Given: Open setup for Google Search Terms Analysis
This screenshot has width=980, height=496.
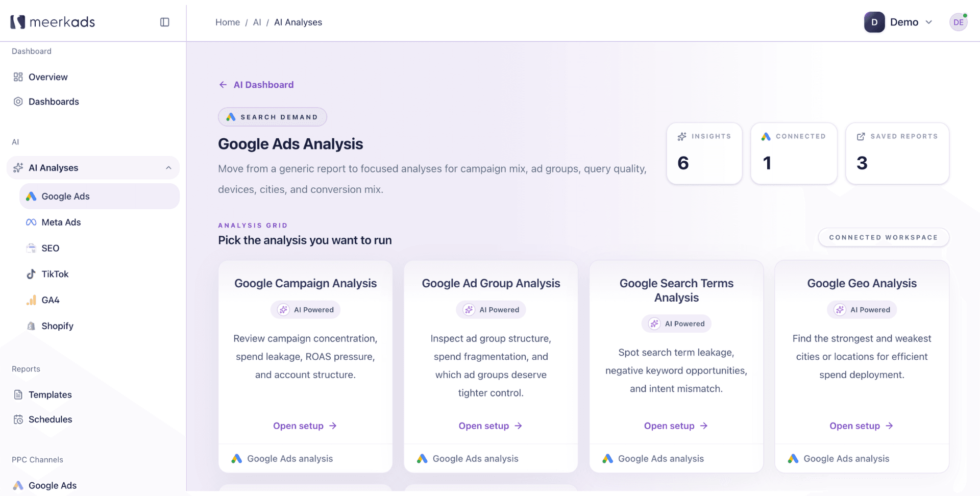Looking at the screenshot, I should [x=676, y=426].
